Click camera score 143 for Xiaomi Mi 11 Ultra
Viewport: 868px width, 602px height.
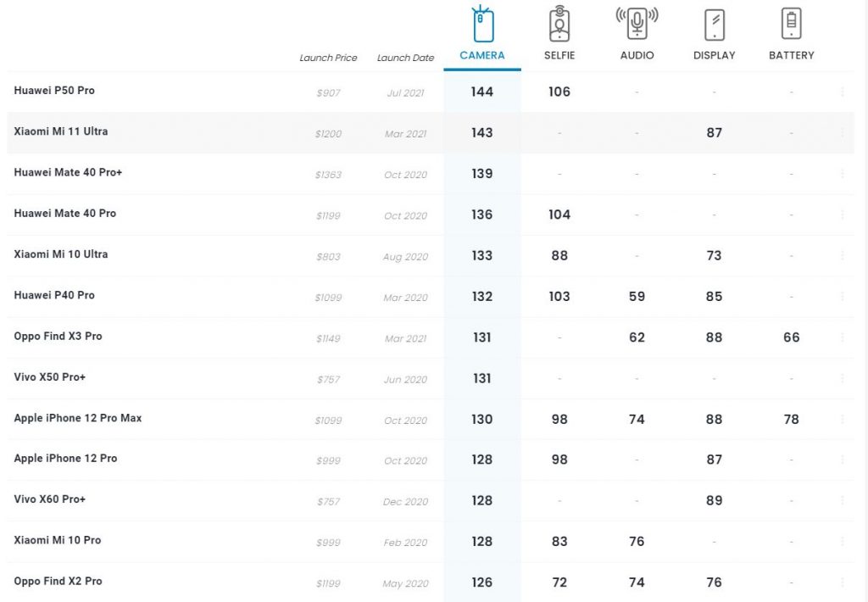481,133
